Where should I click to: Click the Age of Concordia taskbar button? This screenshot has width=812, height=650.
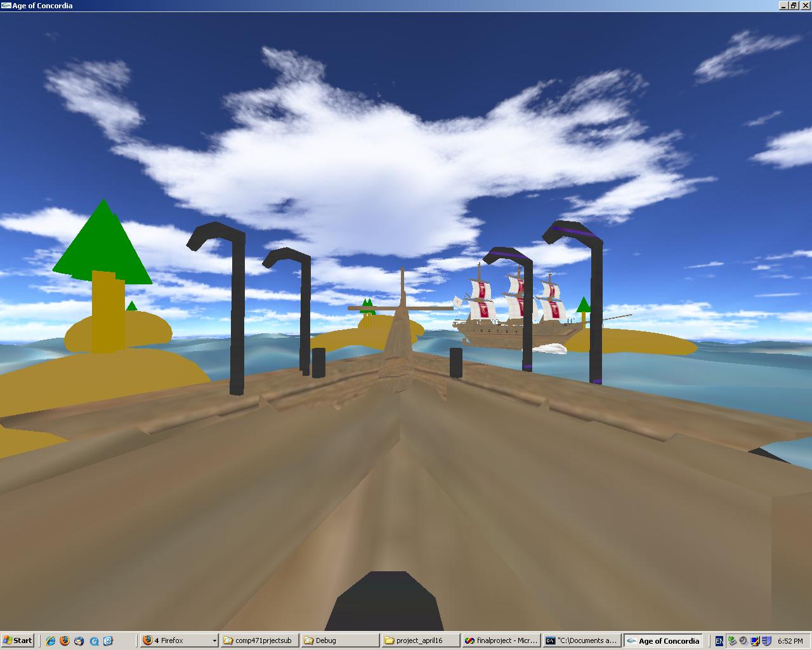click(662, 640)
